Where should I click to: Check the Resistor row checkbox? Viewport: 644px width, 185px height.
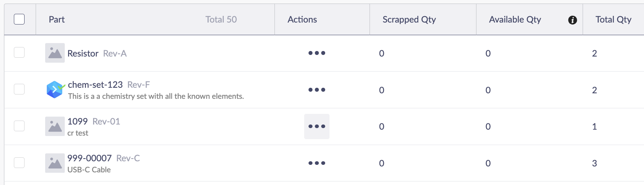[19, 53]
